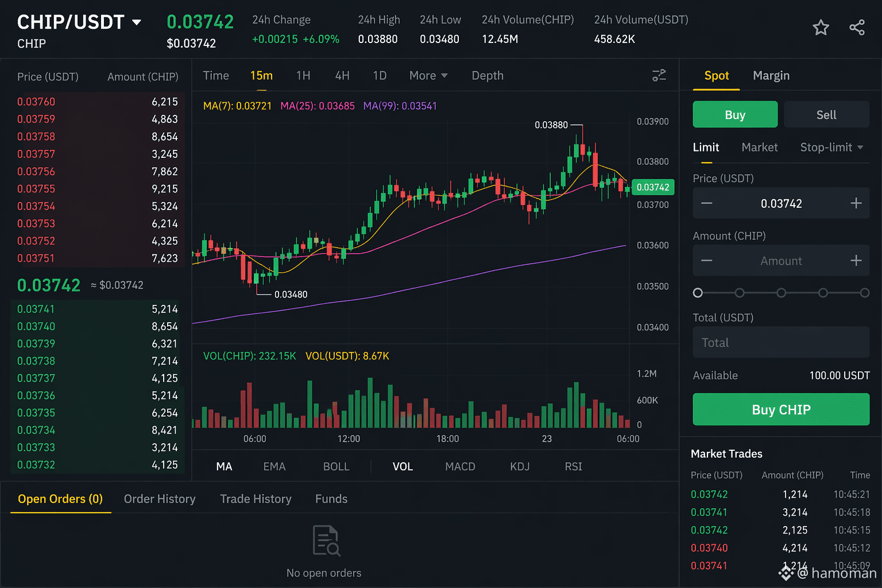Toggle the EMA indicator
The height and width of the screenshot is (588, 882).
tap(274, 466)
